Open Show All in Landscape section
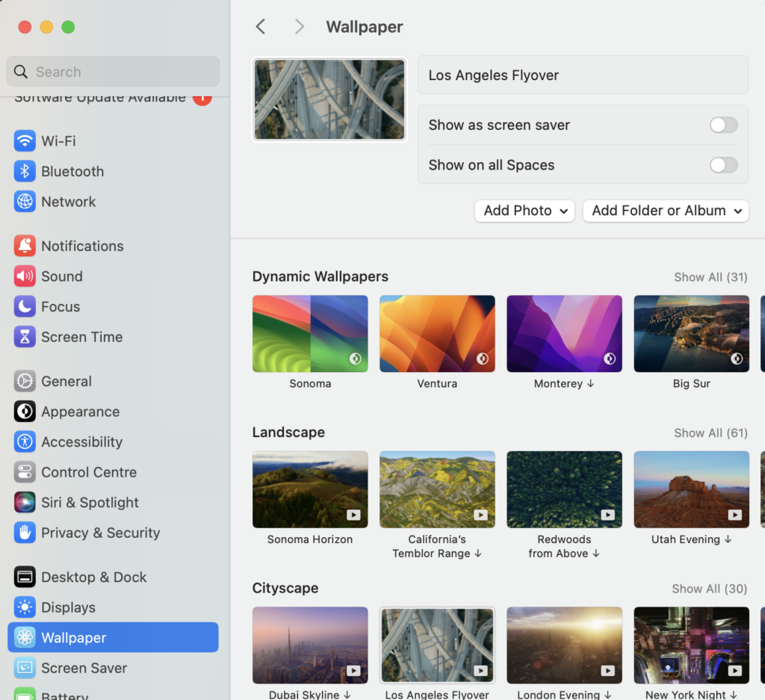This screenshot has height=700, width=765. pyautogui.click(x=710, y=433)
